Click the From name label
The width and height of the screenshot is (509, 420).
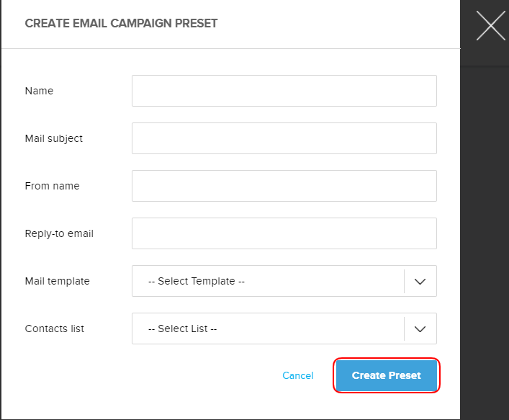(x=52, y=186)
